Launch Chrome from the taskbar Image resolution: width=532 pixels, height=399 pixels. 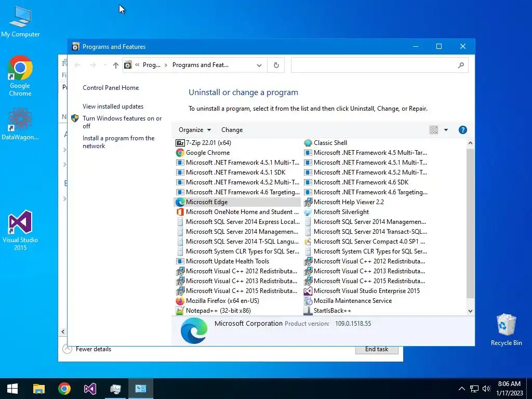(x=64, y=389)
